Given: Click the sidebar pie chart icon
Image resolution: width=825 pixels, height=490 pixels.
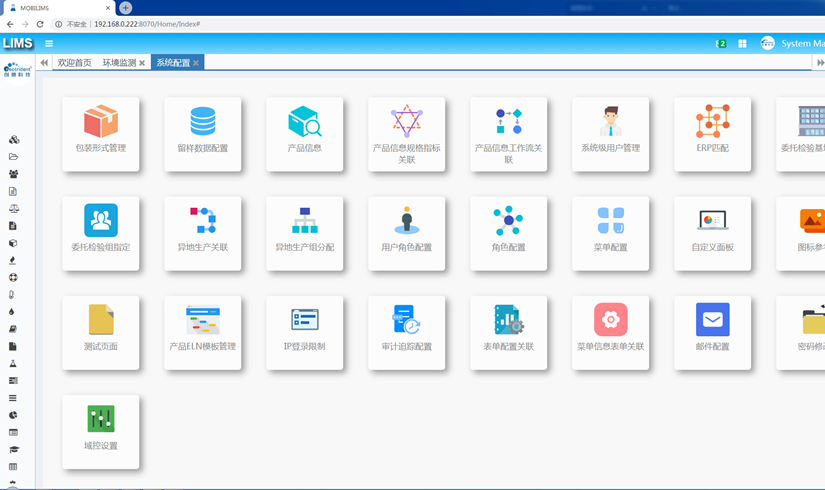Looking at the screenshot, I should [x=13, y=415].
